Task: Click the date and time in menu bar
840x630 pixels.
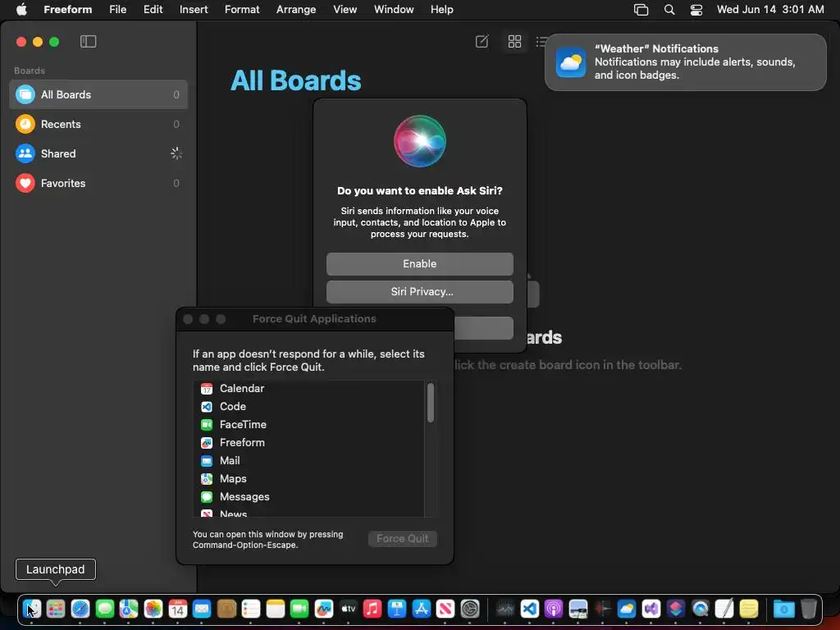Action: pyautogui.click(x=769, y=10)
